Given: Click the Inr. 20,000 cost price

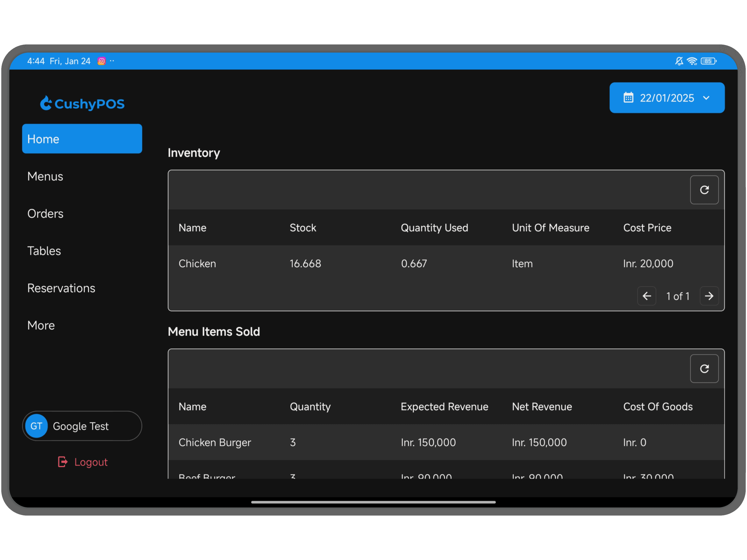Looking at the screenshot, I should coord(648,264).
